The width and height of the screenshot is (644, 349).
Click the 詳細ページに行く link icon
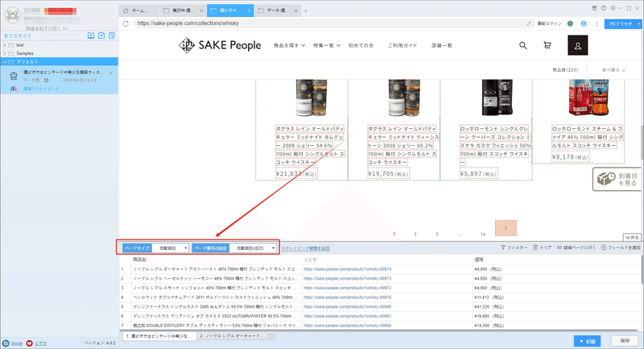[559, 247]
